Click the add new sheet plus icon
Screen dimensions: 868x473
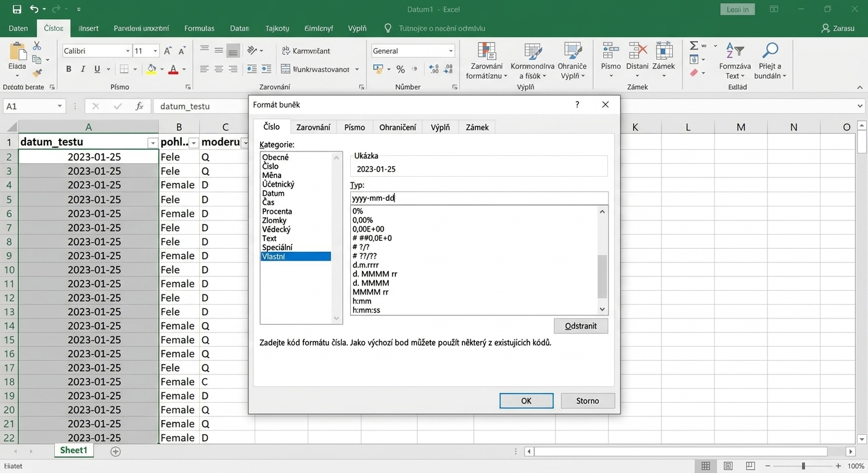point(115,451)
